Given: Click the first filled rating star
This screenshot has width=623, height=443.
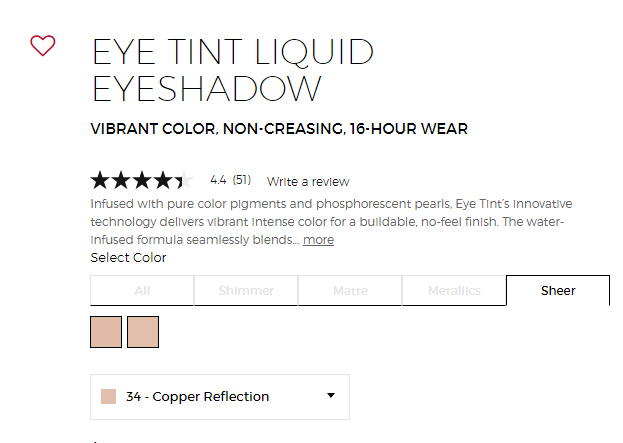Looking at the screenshot, I should pyautogui.click(x=100, y=180).
